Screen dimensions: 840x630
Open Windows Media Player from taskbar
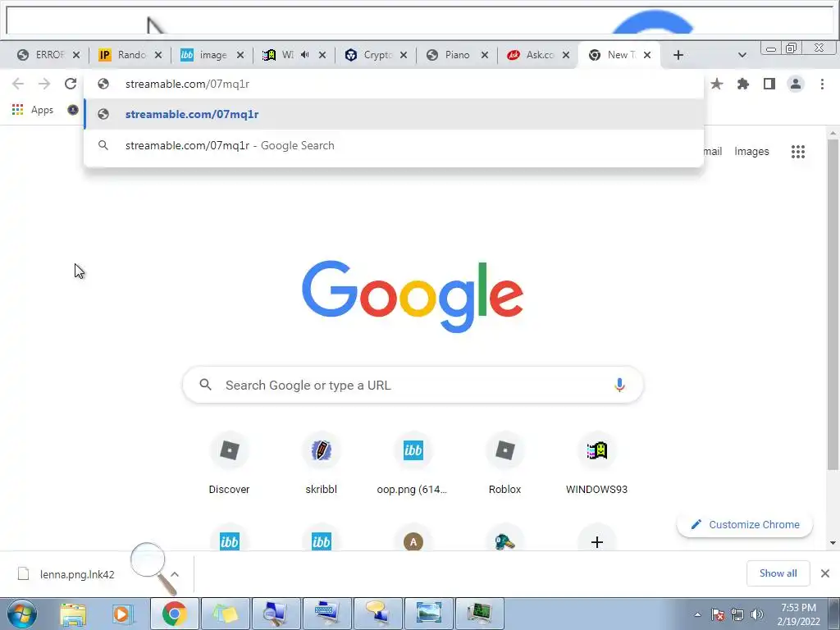[121, 614]
